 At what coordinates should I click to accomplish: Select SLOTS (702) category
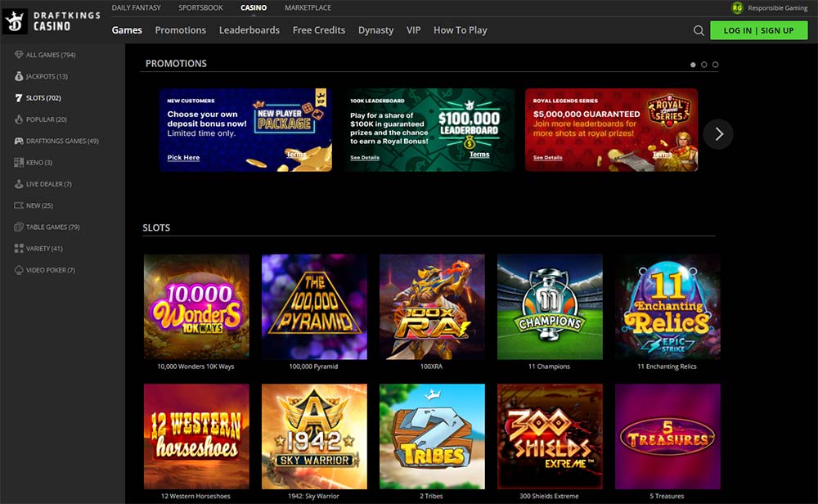43,98
